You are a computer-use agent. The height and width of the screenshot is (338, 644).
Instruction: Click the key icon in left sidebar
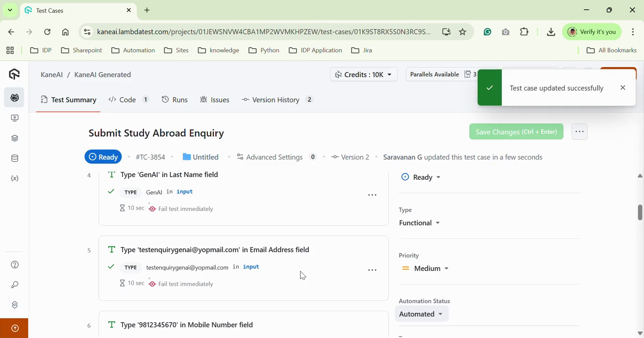coord(15,285)
